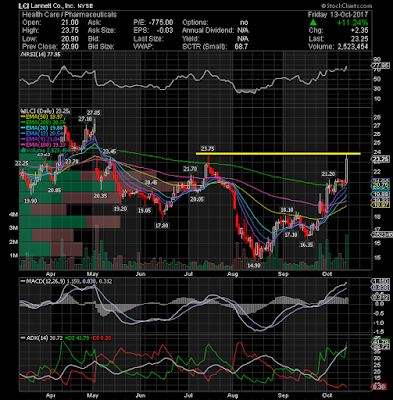Click the green +DI 41.79 legend value

point(77,338)
